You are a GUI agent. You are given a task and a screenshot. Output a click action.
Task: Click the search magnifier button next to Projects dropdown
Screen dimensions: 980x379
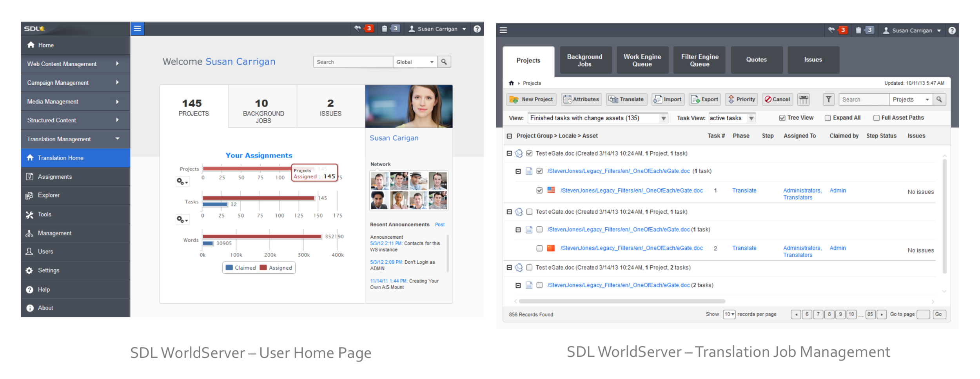(x=939, y=100)
